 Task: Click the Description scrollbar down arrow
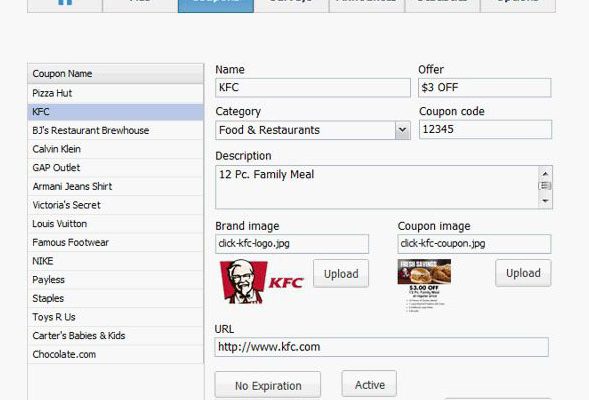(545, 201)
